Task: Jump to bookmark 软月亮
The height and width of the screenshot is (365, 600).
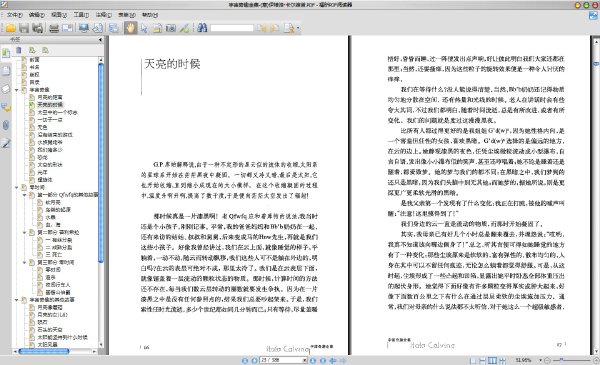Action: coord(53,202)
